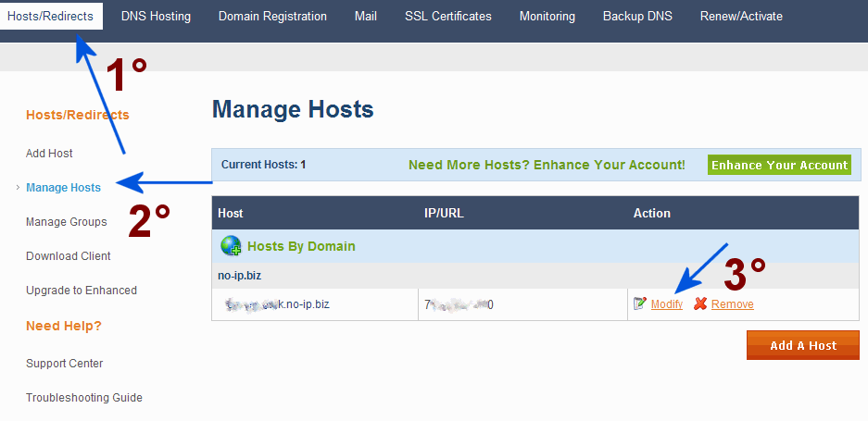
Task: Click the Add A Host button
Action: pos(803,345)
